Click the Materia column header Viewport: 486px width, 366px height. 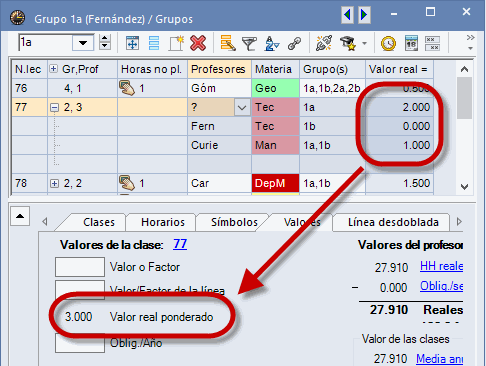(x=275, y=69)
